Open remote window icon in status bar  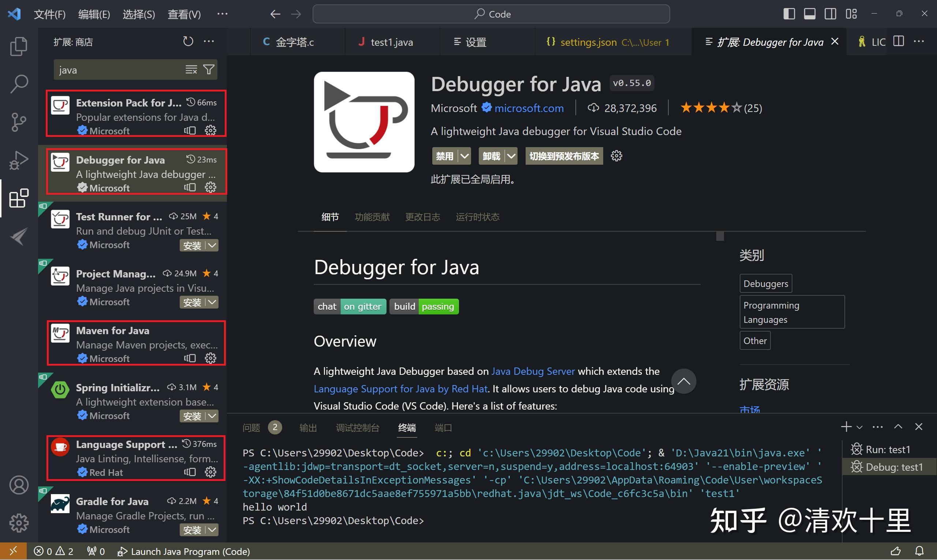click(x=13, y=551)
